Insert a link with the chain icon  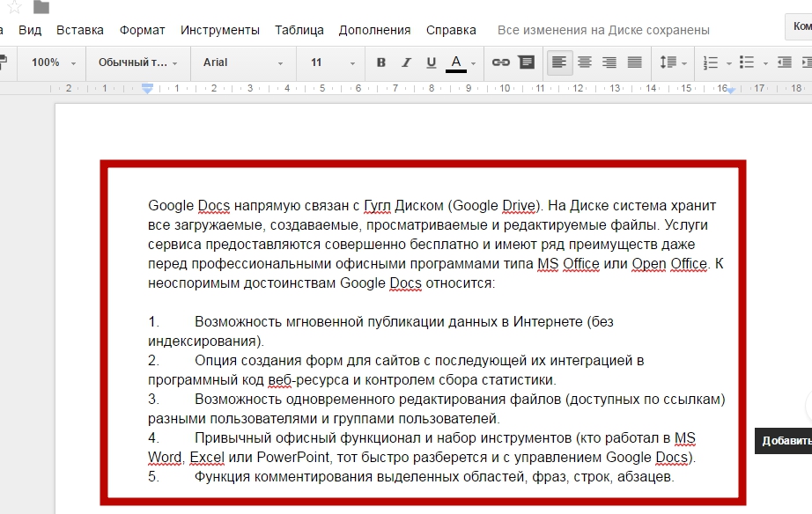[x=500, y=62]
